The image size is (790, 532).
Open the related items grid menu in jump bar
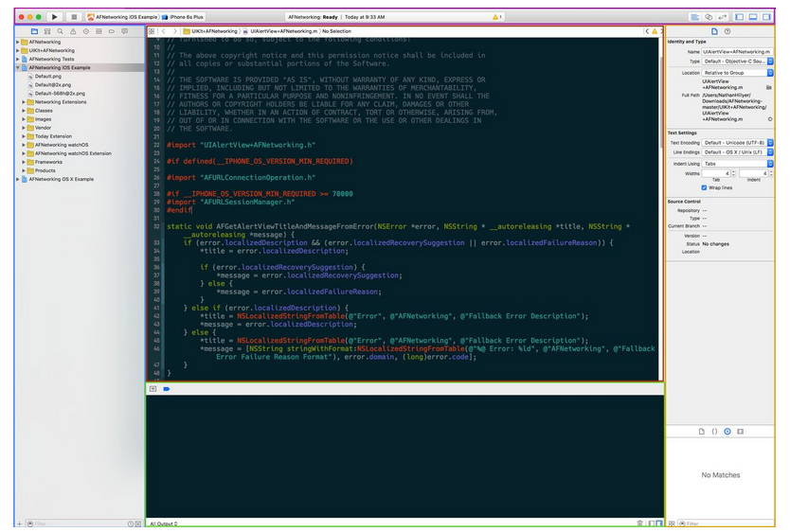(x=152, y=31)
